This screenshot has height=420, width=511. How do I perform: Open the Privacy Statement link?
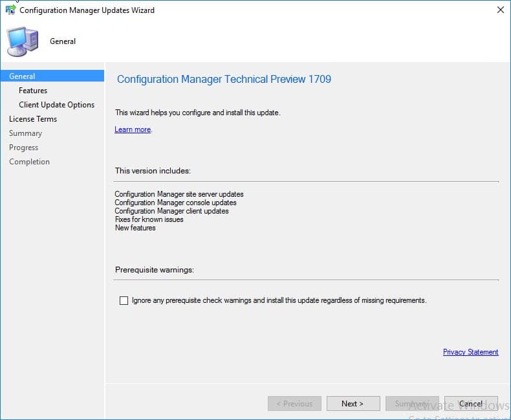tap(471, 352)
